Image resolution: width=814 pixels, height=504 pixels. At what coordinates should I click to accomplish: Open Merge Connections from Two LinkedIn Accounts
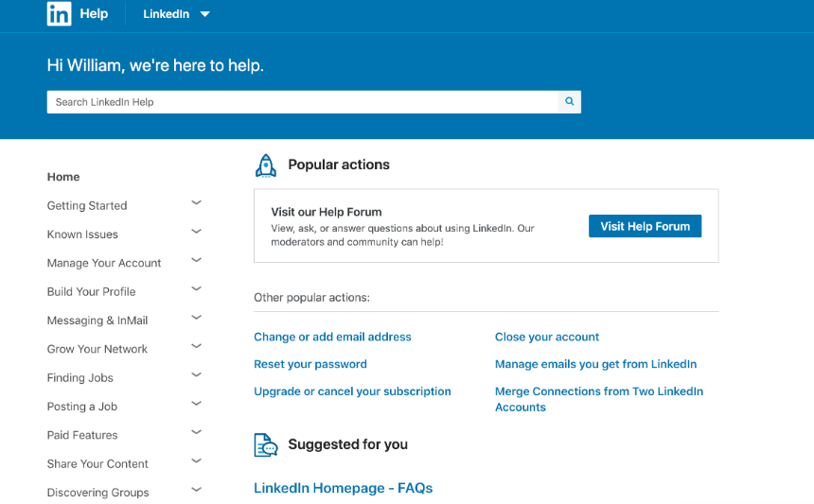(x=598, y=399)
